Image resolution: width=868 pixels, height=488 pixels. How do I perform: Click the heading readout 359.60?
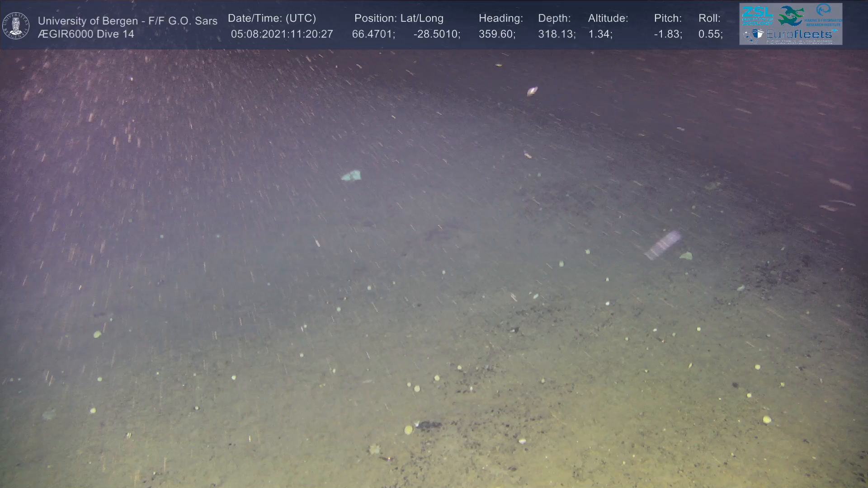pyautogui.click(x=497, y=34)
